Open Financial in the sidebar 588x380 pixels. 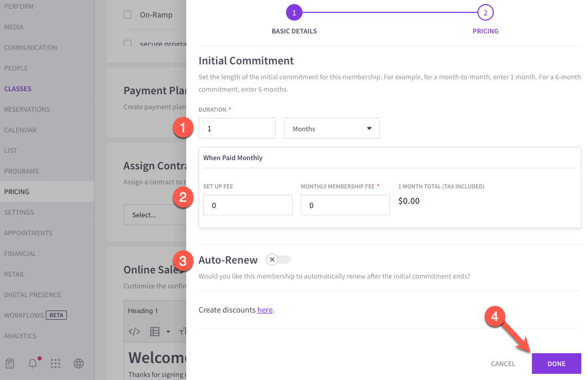point(20,254)
